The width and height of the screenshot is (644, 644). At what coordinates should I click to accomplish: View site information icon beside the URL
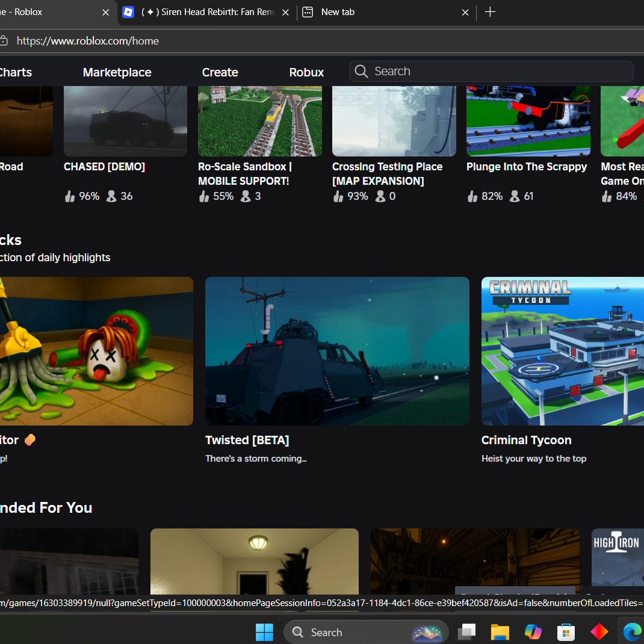[x=4, y=41]
